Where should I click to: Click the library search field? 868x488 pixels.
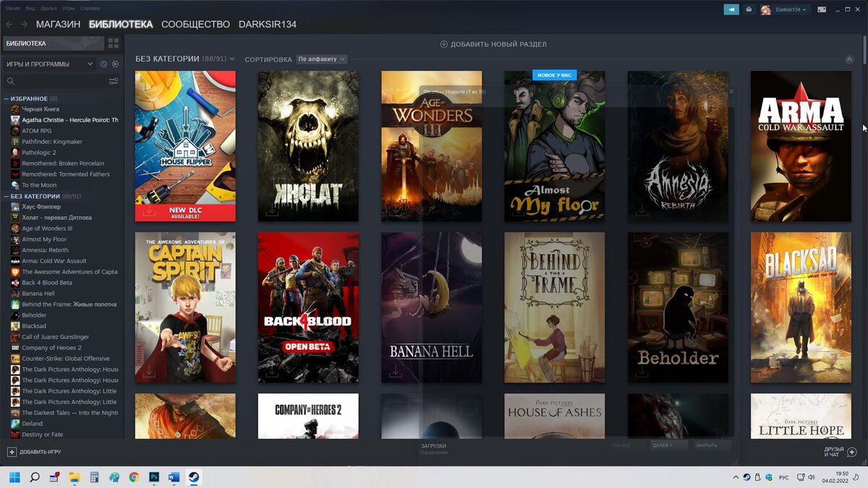click(55, 81)
